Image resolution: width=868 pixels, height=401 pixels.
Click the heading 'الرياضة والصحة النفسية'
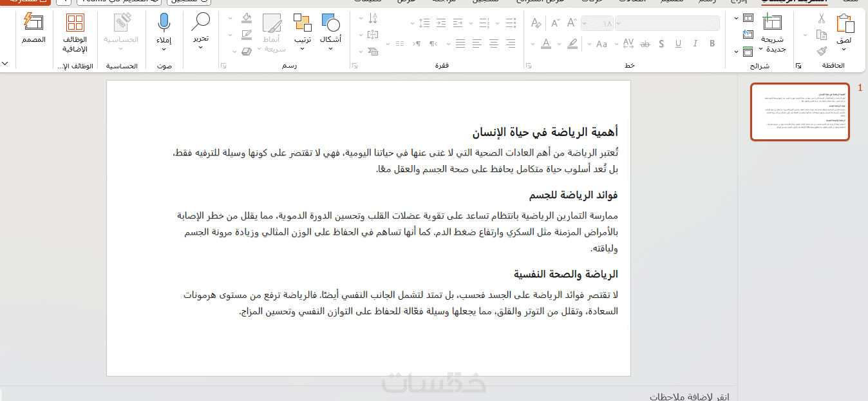coord(566,274)
